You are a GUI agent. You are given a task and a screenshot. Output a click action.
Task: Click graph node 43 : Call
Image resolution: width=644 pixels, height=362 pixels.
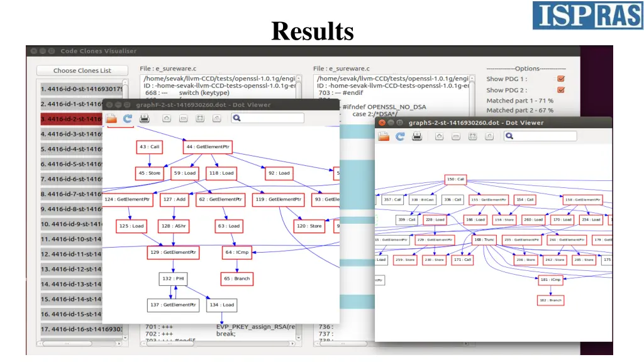tap(150, 147)
